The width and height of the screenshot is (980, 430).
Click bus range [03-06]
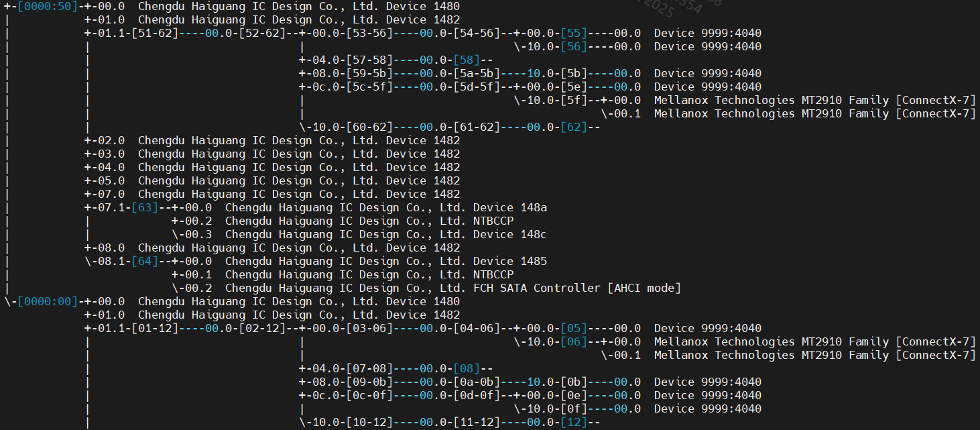click(369, 328)
